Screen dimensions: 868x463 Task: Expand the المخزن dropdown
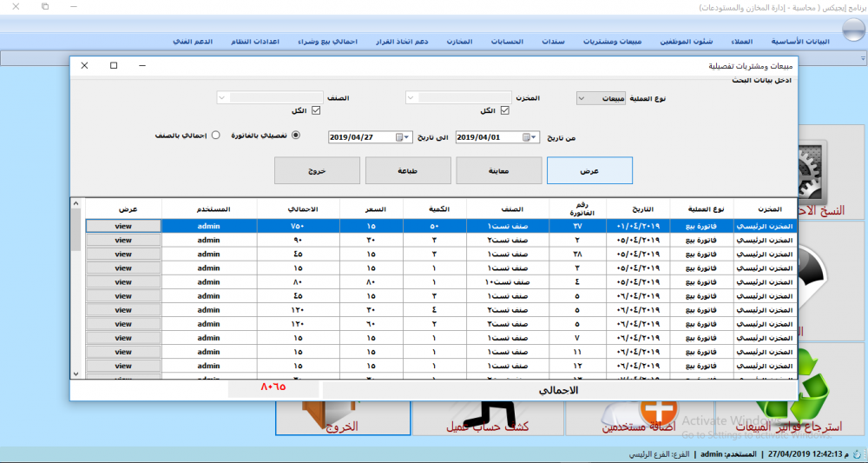click(x=411, y=98)
